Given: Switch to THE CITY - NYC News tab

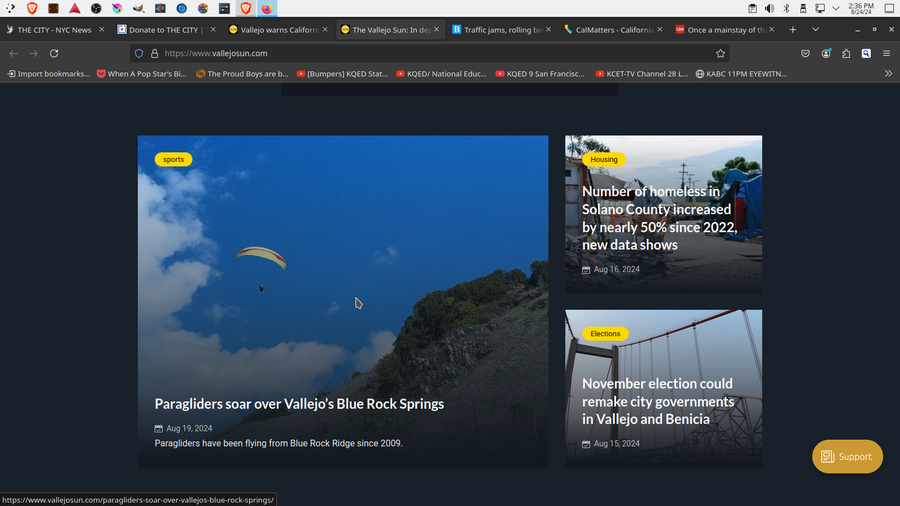Looking at the screenshot, I should (54, 30).
